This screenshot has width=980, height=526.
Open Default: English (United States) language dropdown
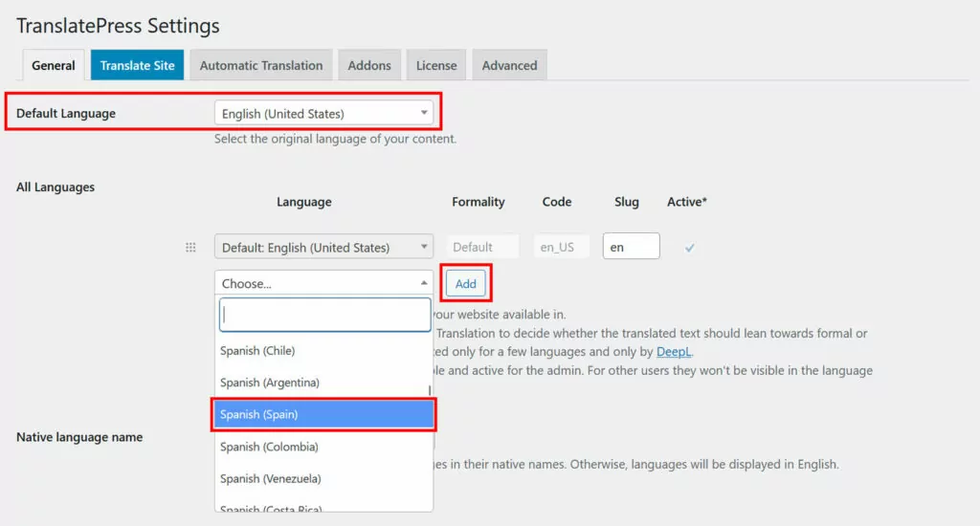323,247
